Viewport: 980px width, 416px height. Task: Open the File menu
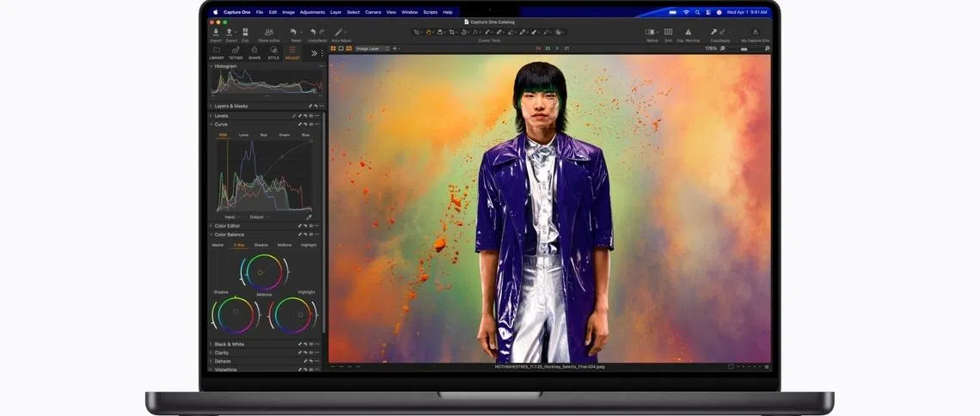point(260,12)
